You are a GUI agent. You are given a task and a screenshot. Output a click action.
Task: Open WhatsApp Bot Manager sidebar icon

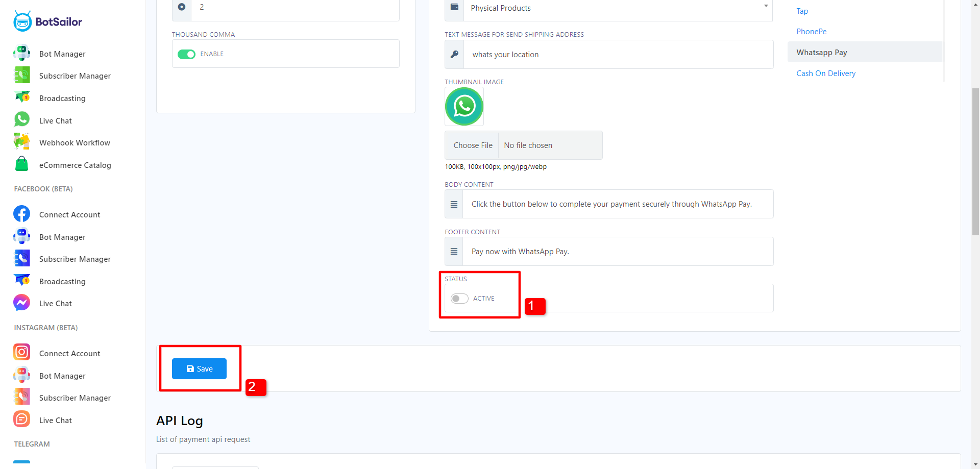[22, 54]
